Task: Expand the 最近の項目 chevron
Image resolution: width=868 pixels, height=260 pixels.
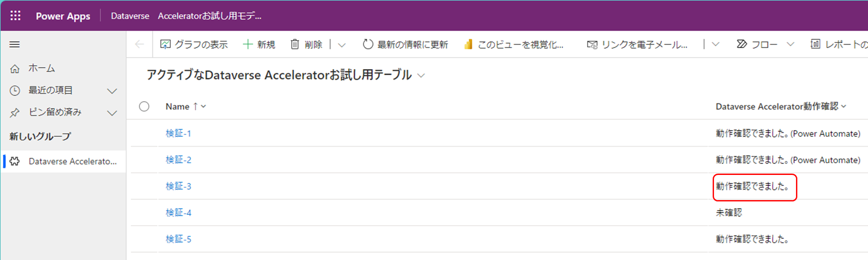Action: 112,91
